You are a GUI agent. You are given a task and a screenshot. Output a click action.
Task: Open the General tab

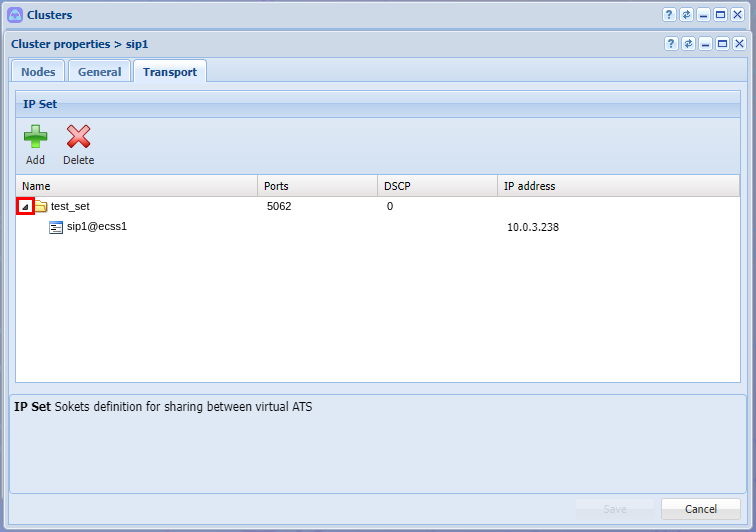[99, 71]
